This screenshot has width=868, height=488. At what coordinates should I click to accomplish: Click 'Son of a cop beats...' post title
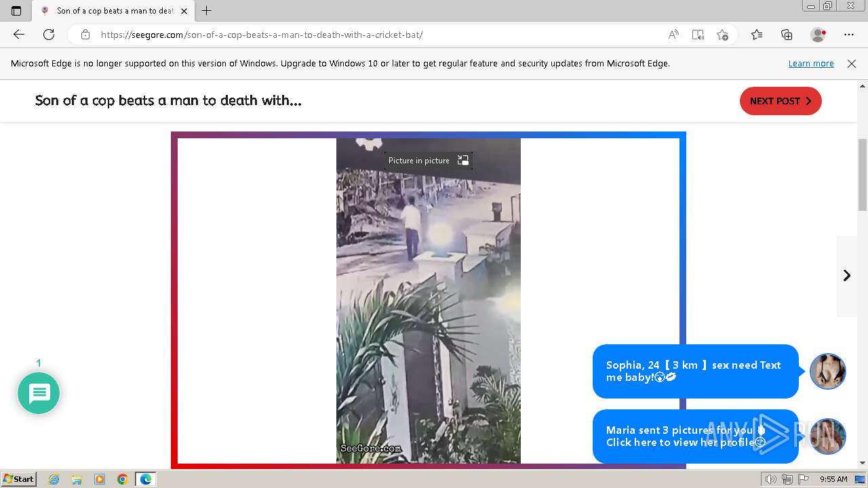(x=168, y=100)
